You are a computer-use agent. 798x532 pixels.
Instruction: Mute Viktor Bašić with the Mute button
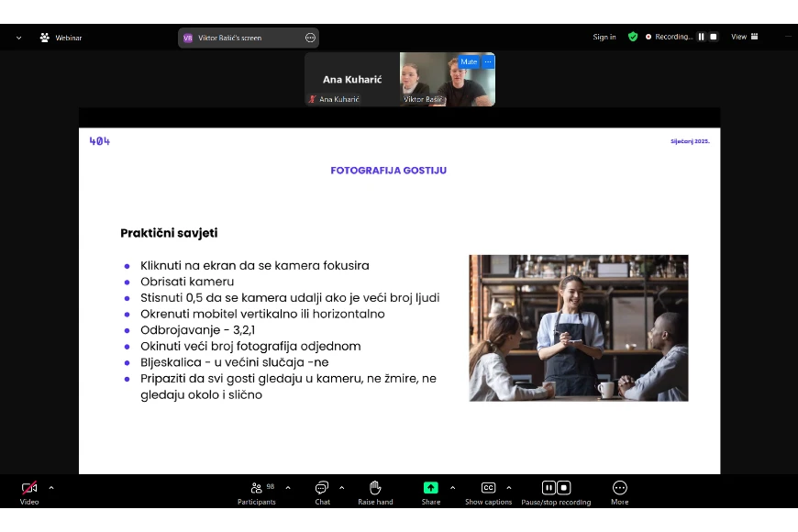469,62
